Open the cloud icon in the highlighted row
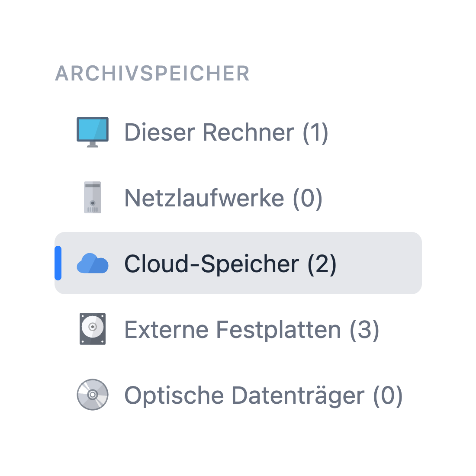This screenshot has width=476, height=476. coord(92,264)
